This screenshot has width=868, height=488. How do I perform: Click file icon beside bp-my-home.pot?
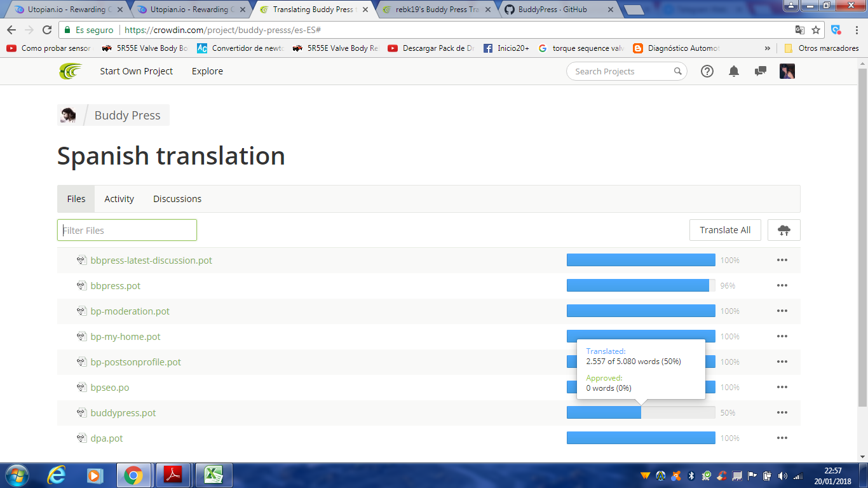point(81,336)
